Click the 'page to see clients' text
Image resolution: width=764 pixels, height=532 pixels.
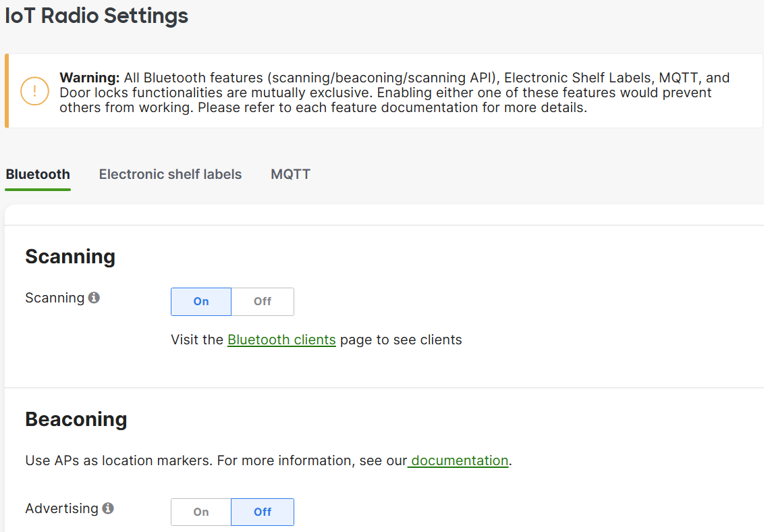coord(401,340)
